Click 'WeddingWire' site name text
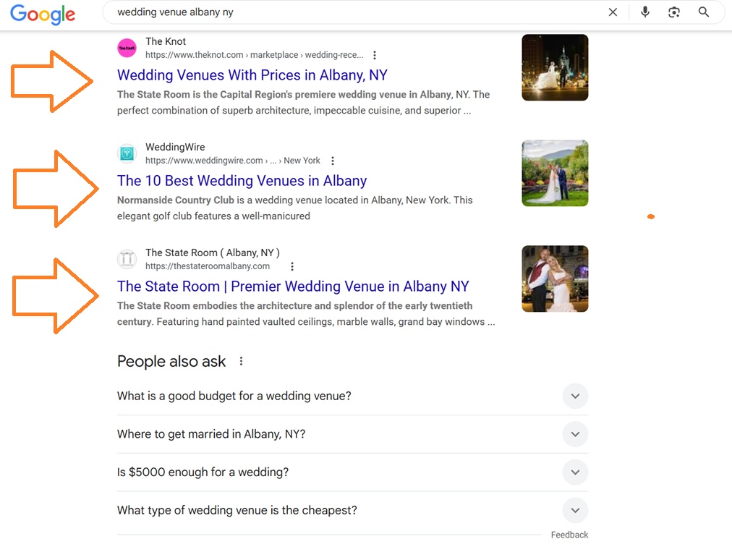Screen dimensions: 732x560 point(175,147)
